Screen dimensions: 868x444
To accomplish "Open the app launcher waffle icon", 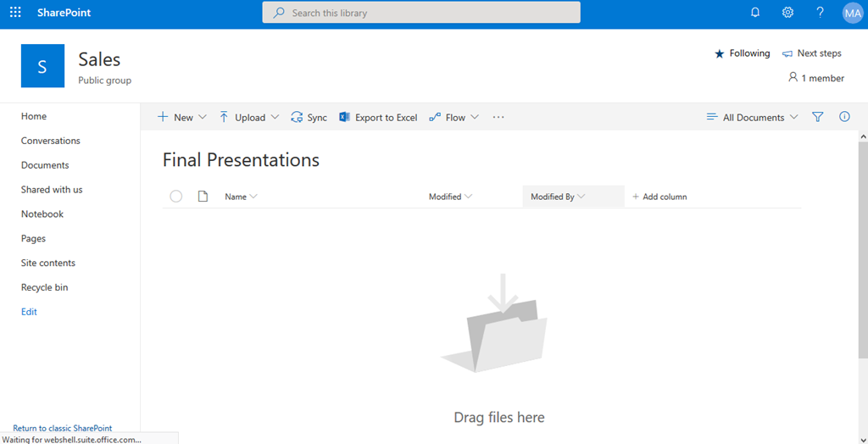I will [15, 13].
